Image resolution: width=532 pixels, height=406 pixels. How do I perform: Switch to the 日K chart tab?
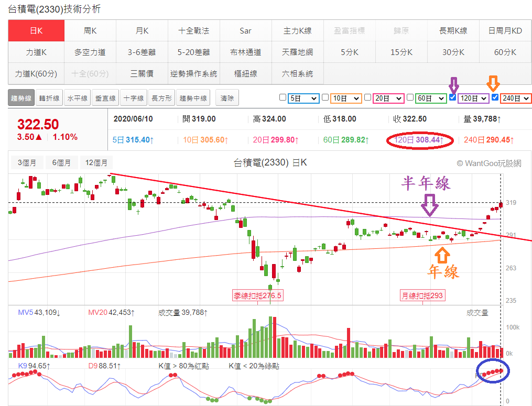pos(36,30)
